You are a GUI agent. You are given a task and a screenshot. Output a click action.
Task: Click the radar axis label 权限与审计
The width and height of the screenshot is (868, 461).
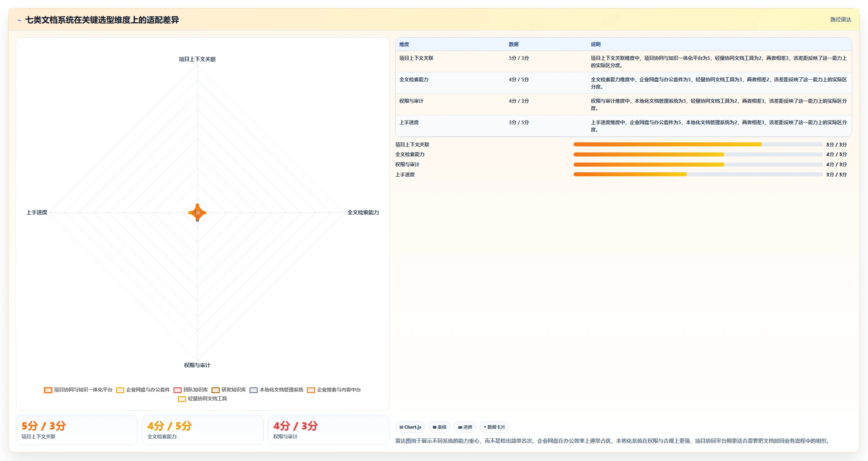pyautogui.click(x=197, y=365)
